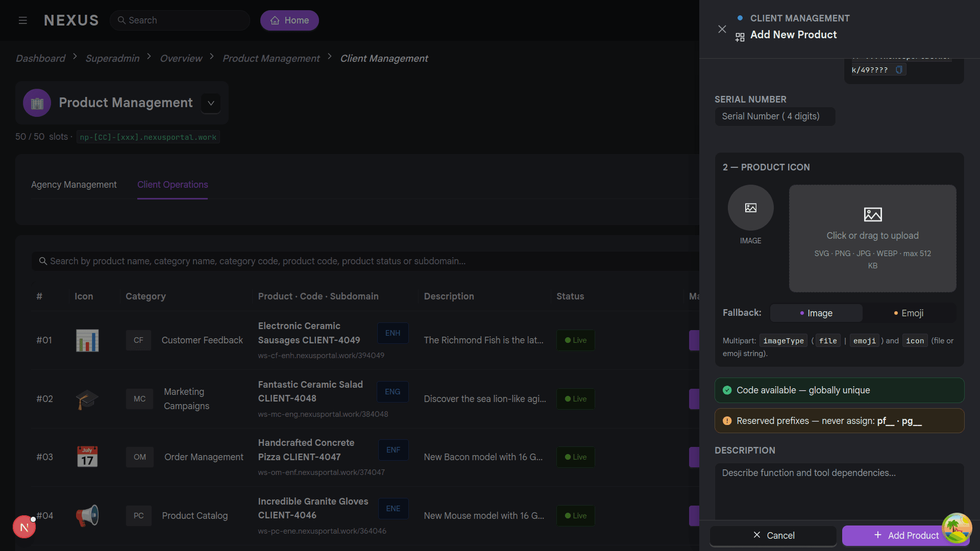Image resolution: width=980 pixels, height=551 pixels.
Task: Open the red N avatar badge
Action: pos(24,527)
